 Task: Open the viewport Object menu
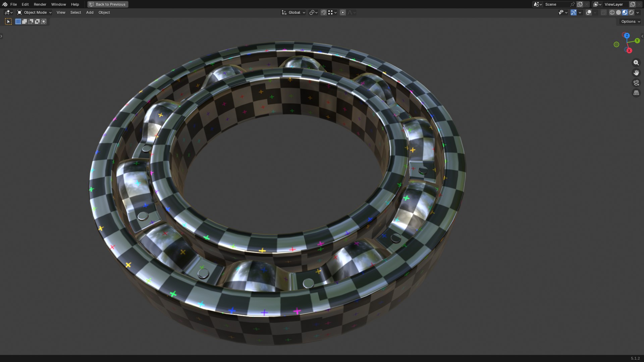[x=104, y=12]
